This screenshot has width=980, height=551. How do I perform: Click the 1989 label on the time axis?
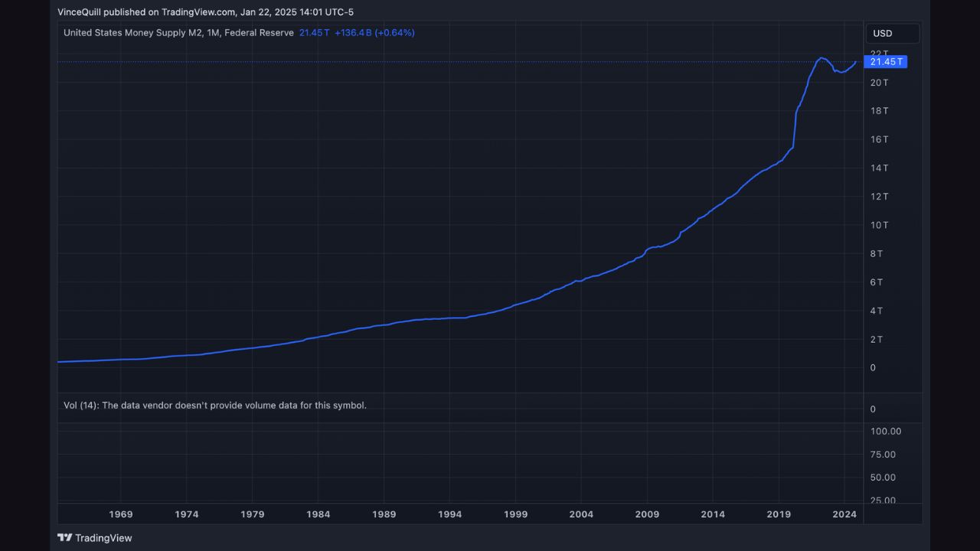coord(384,514)
